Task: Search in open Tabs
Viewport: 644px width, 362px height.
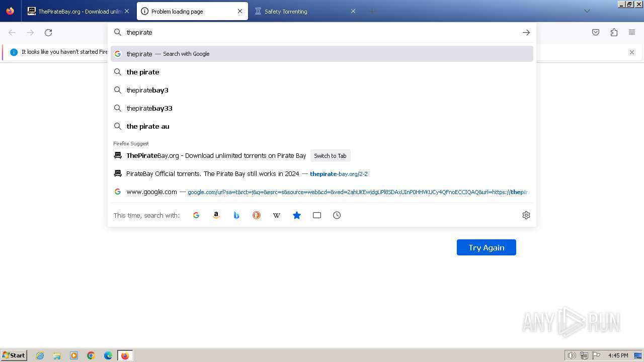Action: (317, 215)
